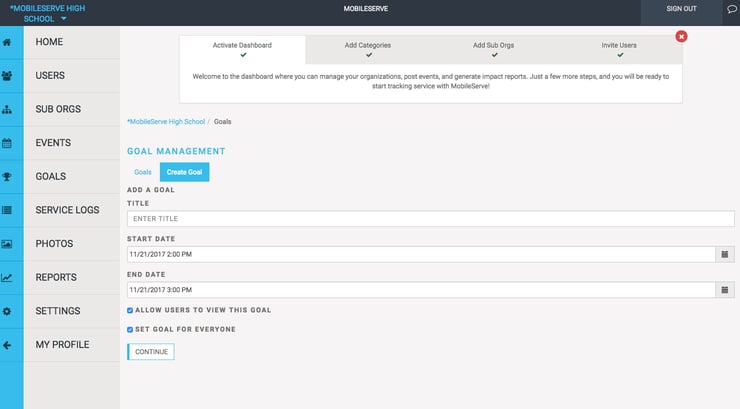Select the Activate Dashboard step tab

(242, 50)
